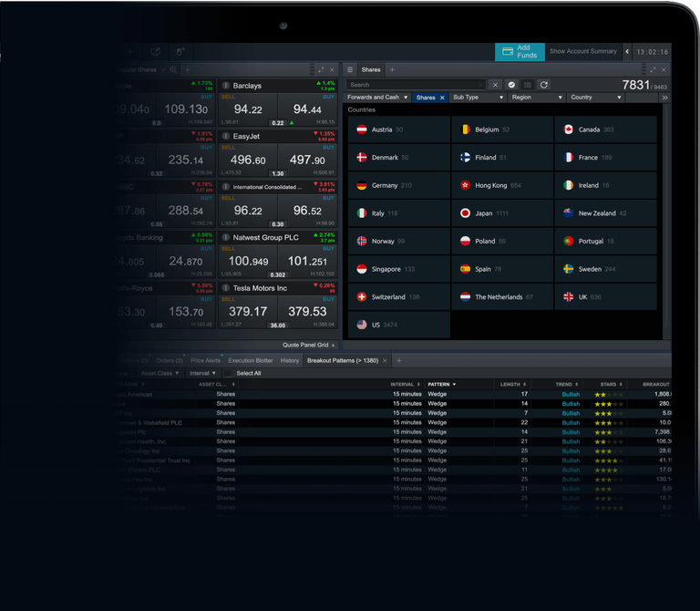Click the checkmark filter icon in Shares panel
Viewport: 700px width, 611px height.
(511, 85)
